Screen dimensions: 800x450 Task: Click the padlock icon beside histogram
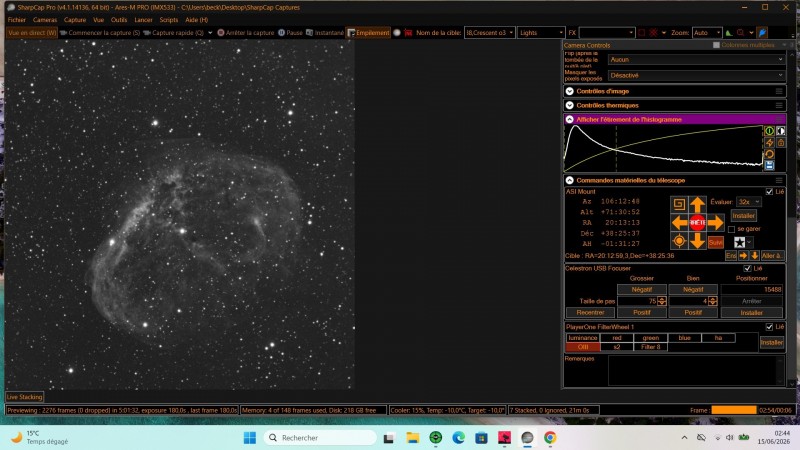click(x=781, y=143)
